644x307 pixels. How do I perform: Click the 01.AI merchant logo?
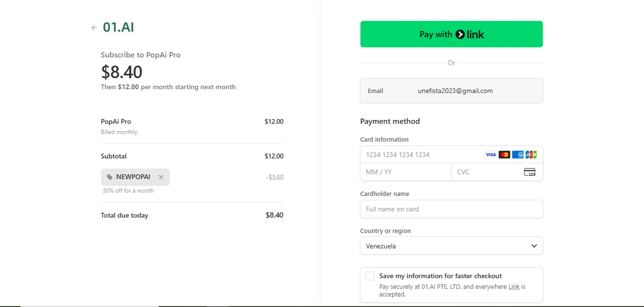pyautogui.click(x=118, y=27)
